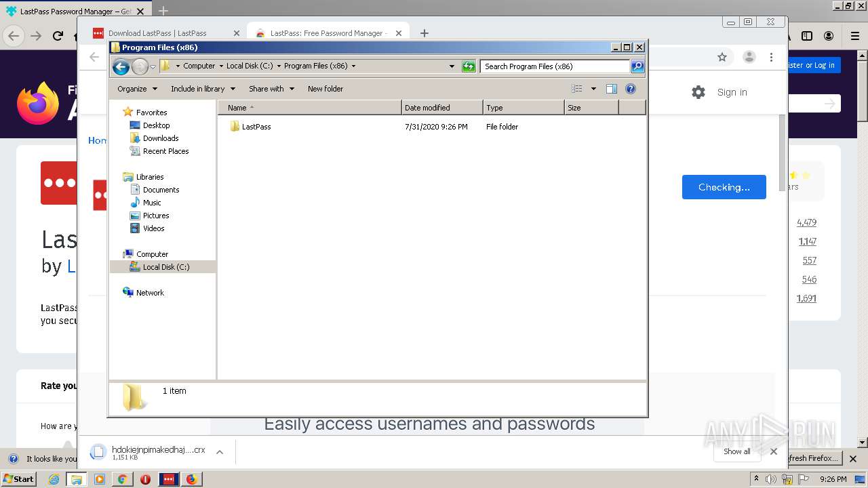Viewport: 868px width, 488px height.
Task: Click the Back arrow in Explorer
Action: pos(121,66)
